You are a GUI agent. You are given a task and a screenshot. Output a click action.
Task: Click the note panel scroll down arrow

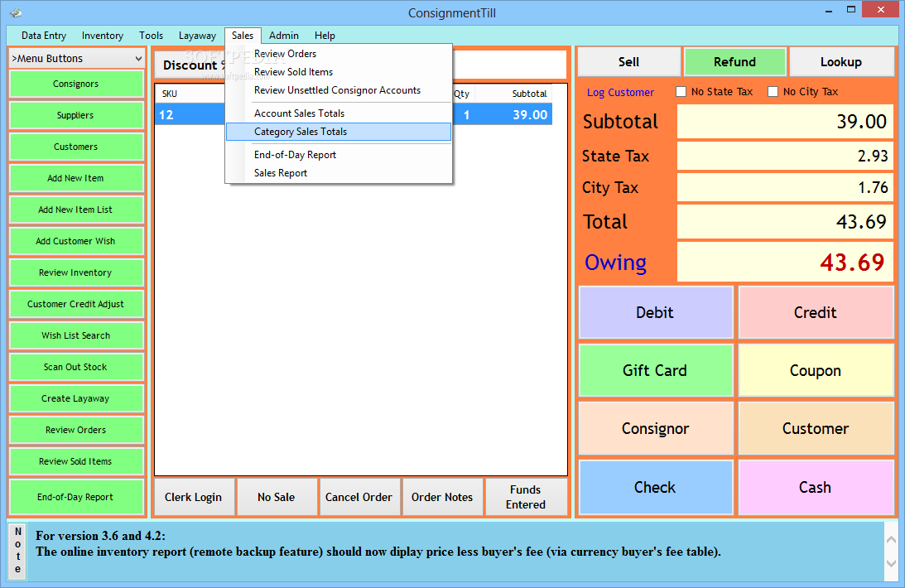pyautogui.click(x=891, y=563)
